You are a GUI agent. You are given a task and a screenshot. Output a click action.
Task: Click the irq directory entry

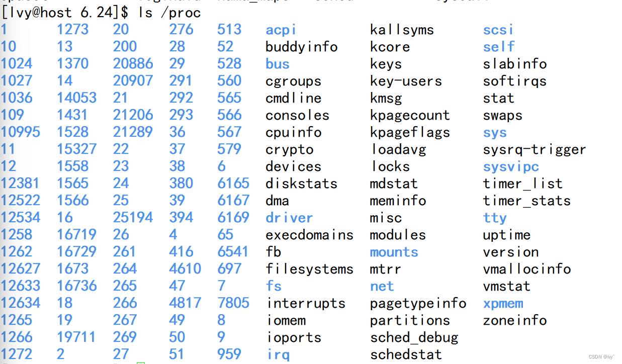point(278,354)
